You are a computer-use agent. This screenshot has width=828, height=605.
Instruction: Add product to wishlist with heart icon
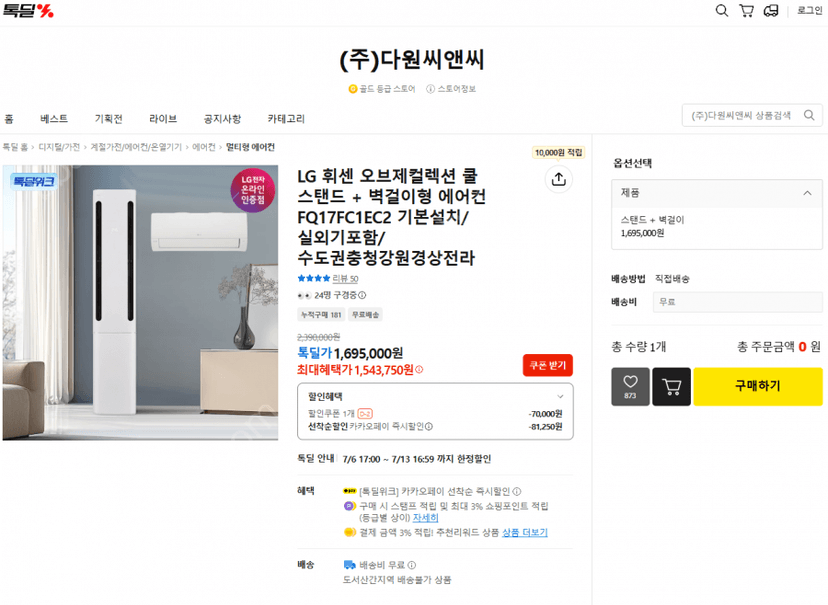tap(631, 386)
